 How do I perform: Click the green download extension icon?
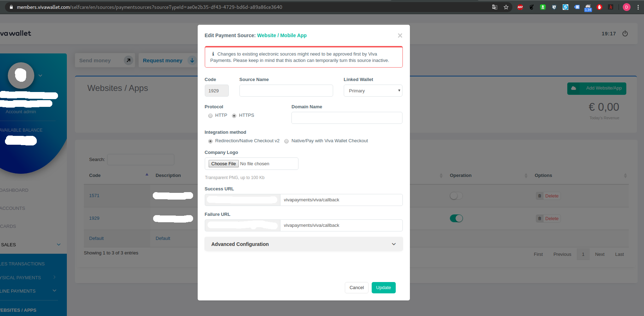click(543, 7)
